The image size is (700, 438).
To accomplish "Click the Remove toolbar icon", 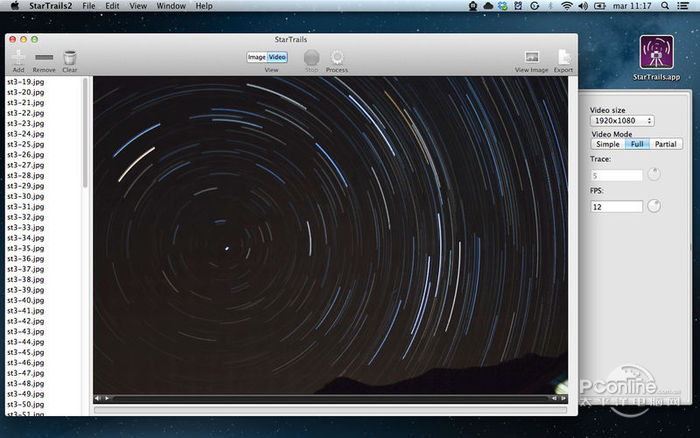I will [x=44, y=58].
